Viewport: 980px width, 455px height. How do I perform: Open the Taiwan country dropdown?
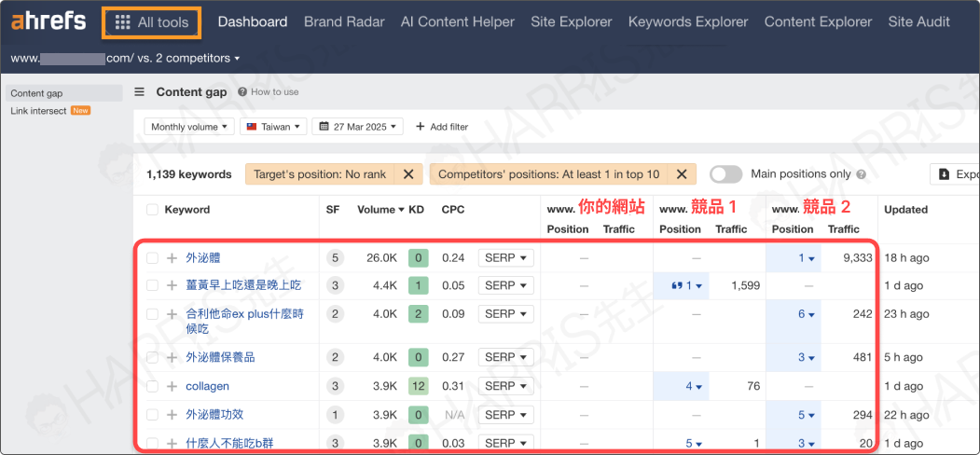tap(273, 126)
